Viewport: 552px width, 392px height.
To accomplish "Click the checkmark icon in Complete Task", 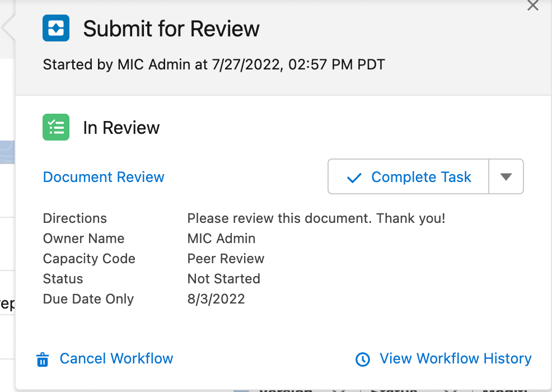I will 354,178.
